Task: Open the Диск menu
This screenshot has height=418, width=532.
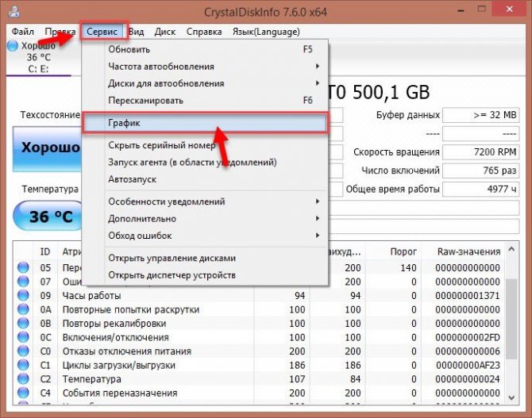Action: pyautogui.click(x=165, y=32)
